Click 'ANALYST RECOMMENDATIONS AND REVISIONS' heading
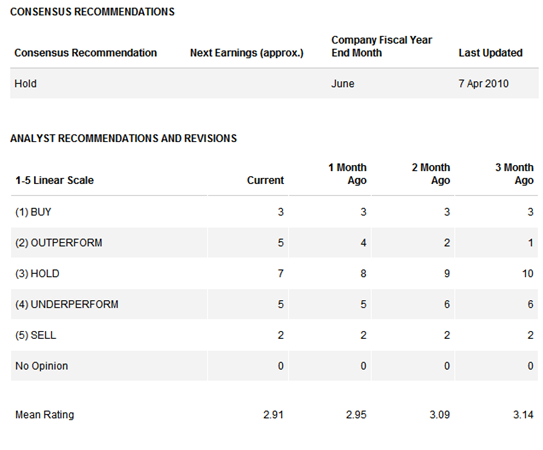 pyautogui.click(x=124, y=138)
